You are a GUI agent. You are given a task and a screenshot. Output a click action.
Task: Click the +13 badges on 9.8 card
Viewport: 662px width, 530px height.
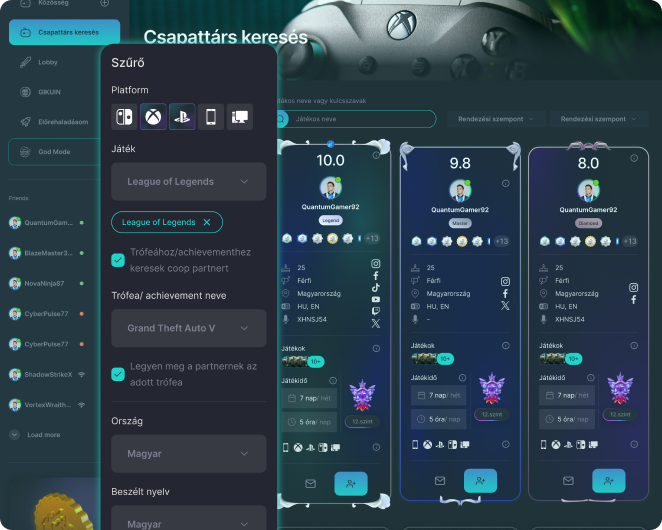[502, 241]
